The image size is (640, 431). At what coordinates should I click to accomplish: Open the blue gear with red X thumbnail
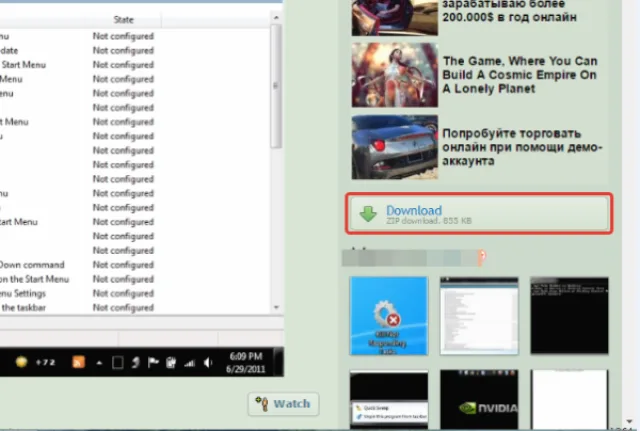tap(389, 315)
